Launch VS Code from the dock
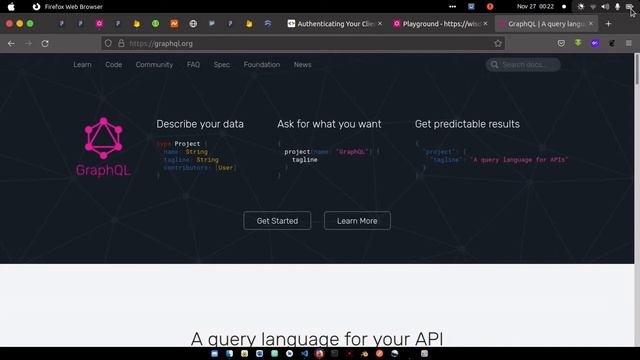The image size is (640, 360). [x=304, y=353]
